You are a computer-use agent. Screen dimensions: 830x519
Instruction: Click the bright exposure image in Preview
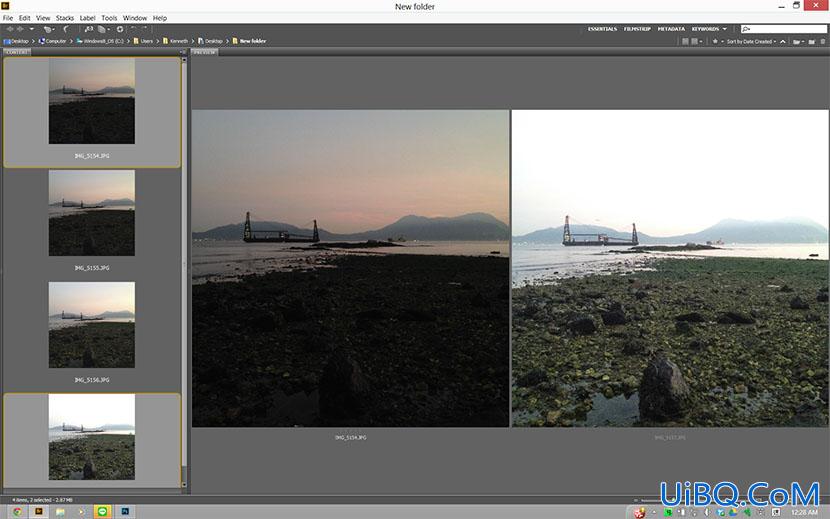tap(670, 268)
